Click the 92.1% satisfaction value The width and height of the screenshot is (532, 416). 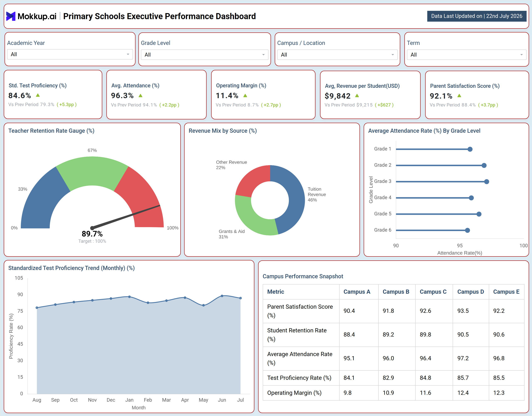[x=441, y=96]
